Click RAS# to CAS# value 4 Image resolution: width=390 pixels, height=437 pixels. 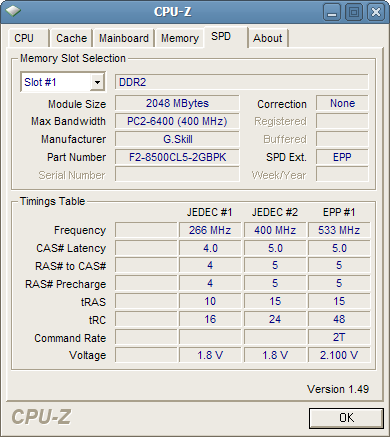point(210,265)
